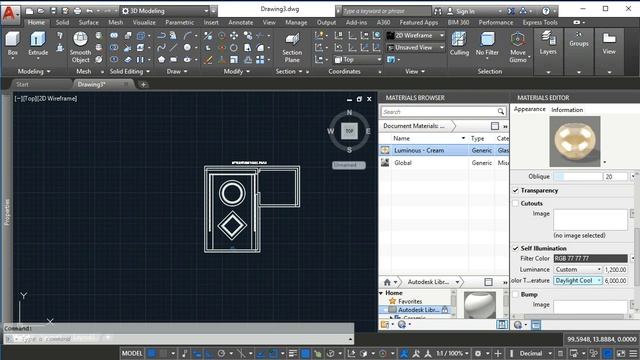The image size is (640, 360).
Task: Click the new drawing tab plus icon
Action: click(143, 84)
